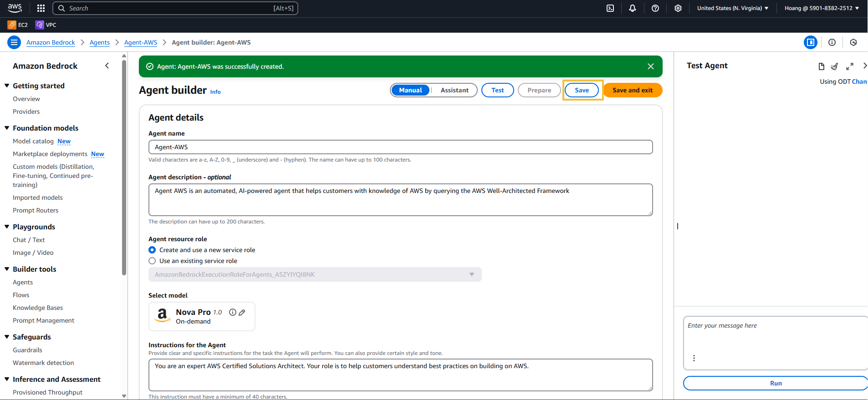868x400 pixels.
Task: Click the hexagon settings icon at far right
Action: [x=853, y=42]
